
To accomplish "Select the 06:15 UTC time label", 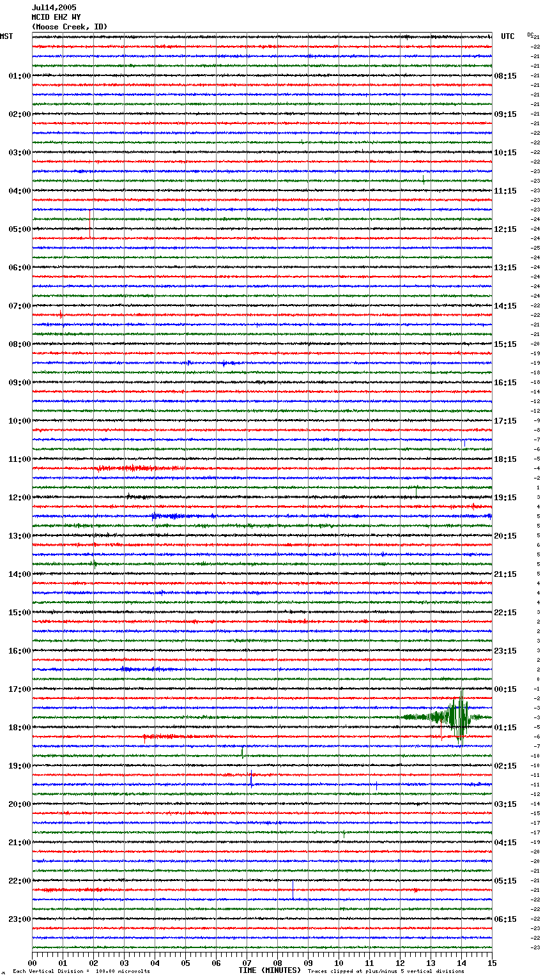I will click(505, 919).
